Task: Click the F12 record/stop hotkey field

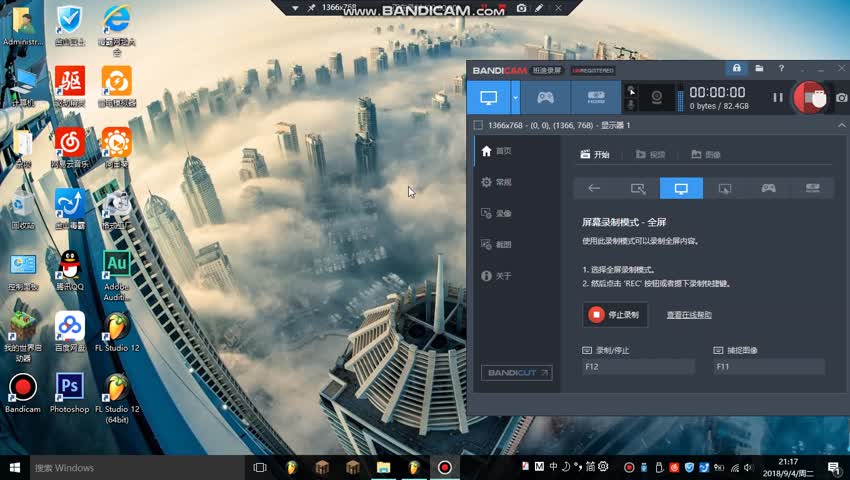Action: point(638,367)
